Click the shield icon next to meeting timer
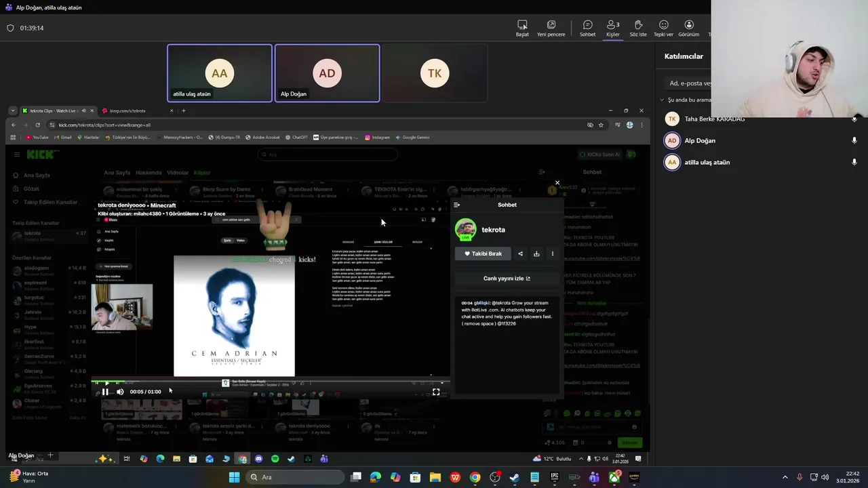 (10, 28)
